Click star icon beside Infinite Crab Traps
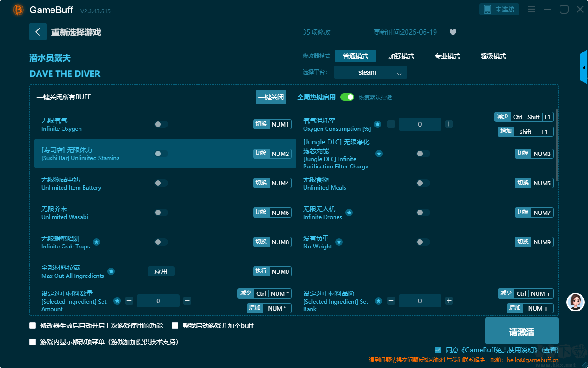The height and width of the screenshot is (368, 588). click(96, 242)
